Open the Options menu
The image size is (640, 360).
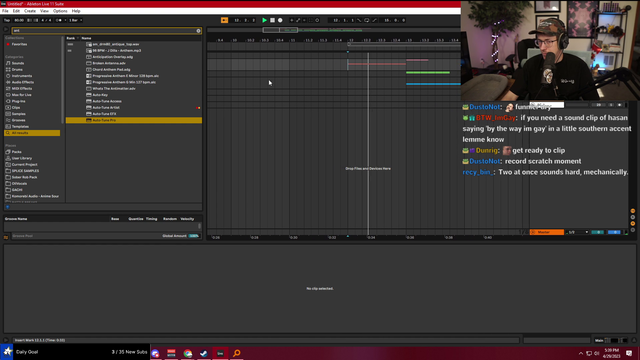[60, 11]
